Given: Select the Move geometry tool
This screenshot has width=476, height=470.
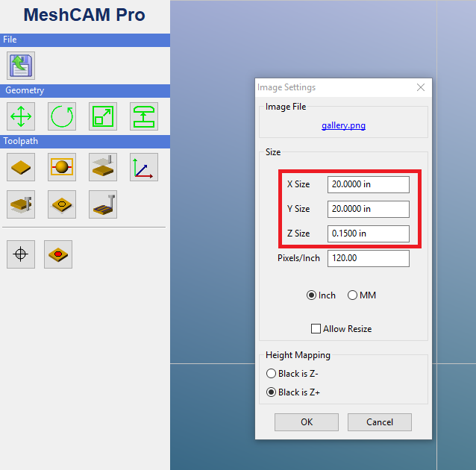Looking at the screenshot, I should point(21,116).
